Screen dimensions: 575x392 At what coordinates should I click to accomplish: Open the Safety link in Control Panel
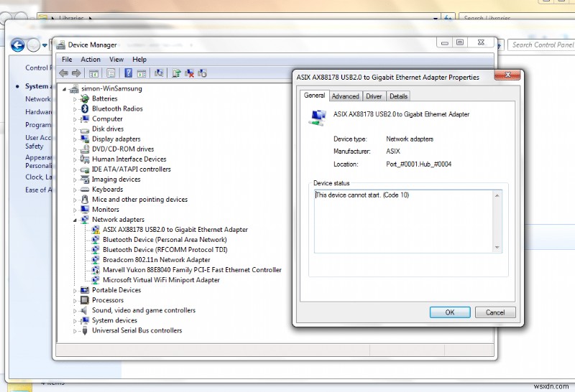pyautogui.click(x=34, y=146)
